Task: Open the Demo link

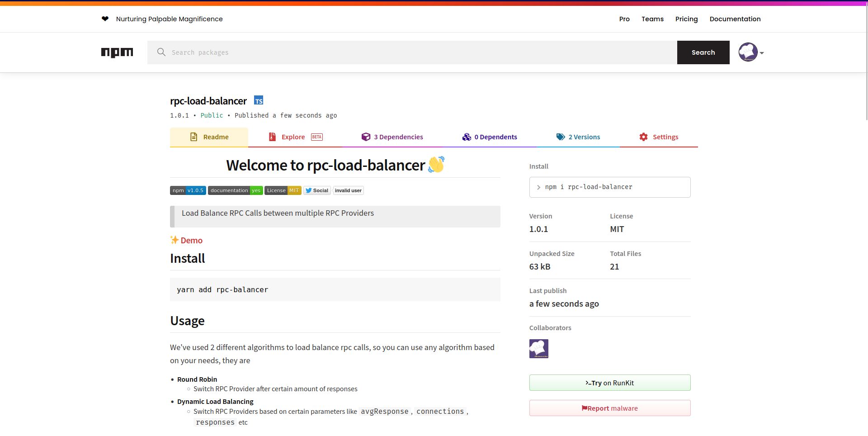Action: click(x=191, y=240)
